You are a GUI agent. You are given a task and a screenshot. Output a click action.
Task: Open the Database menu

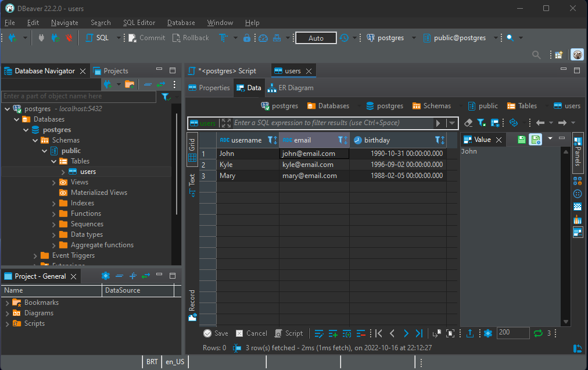click(181, 23)
